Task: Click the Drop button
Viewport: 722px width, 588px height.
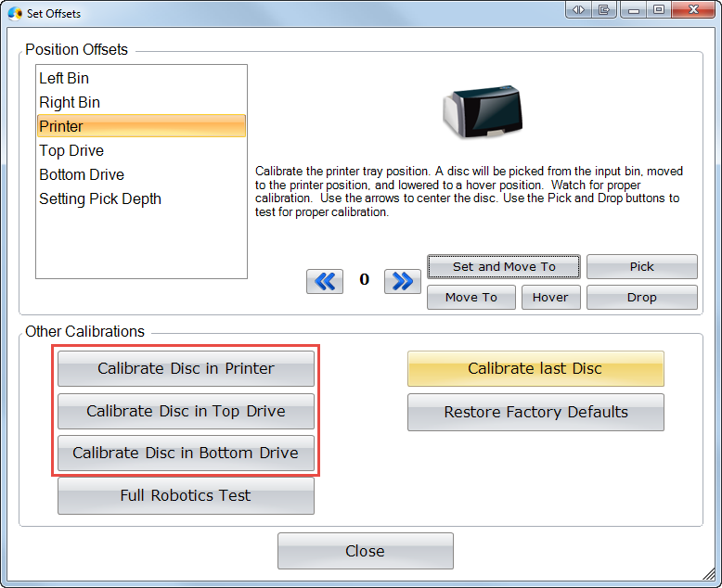Action: pyautogui.click(x=642, y=297)
